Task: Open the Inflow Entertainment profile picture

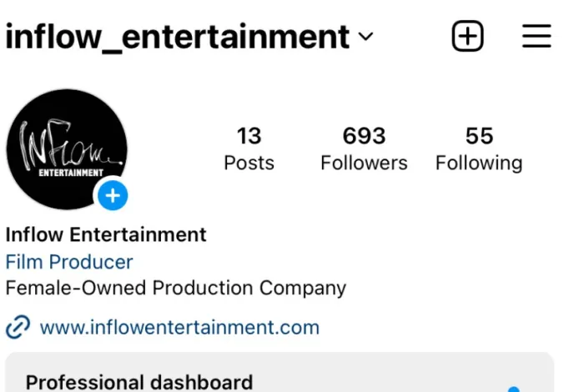Action: 67,149
